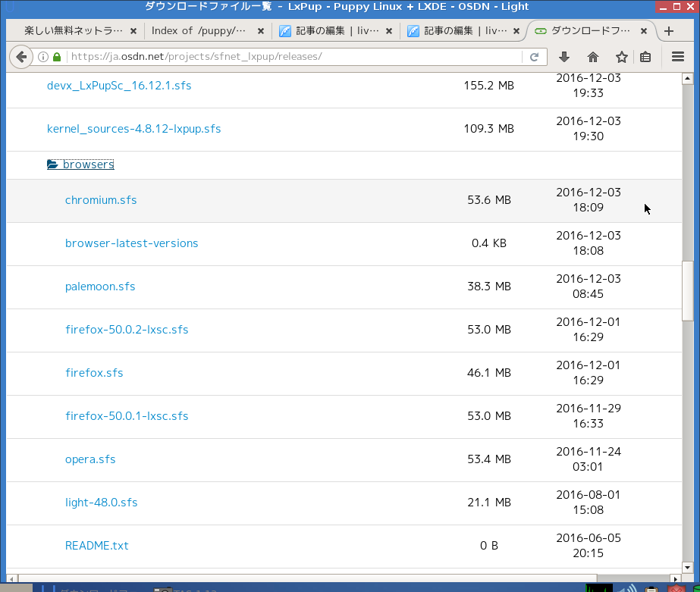Download palemoon.sfs
The image size is (700, 592).
(x=100, y=287)
